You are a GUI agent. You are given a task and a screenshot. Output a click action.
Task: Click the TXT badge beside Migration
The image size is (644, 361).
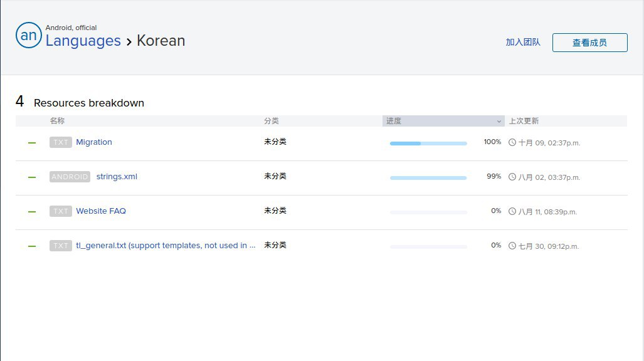[61, 142]
